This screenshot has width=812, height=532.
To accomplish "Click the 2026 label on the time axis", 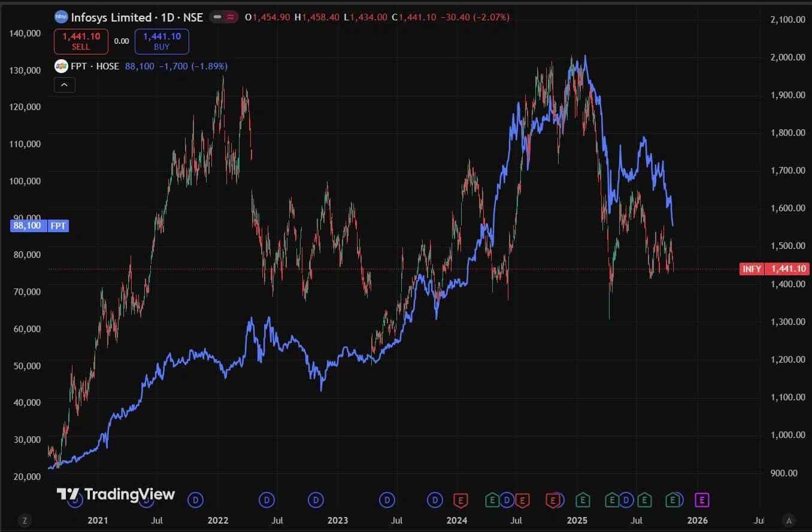I will (x=698, y=520).
